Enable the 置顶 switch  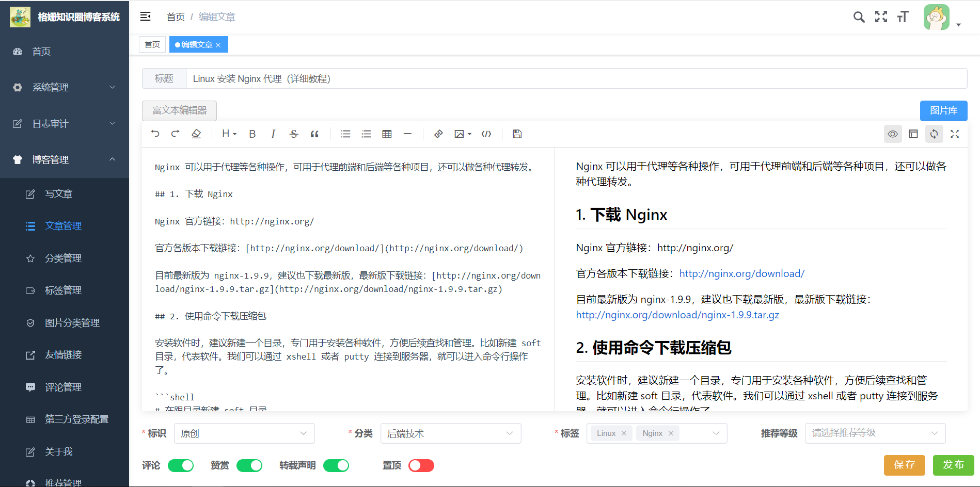[x=421, y=465]
